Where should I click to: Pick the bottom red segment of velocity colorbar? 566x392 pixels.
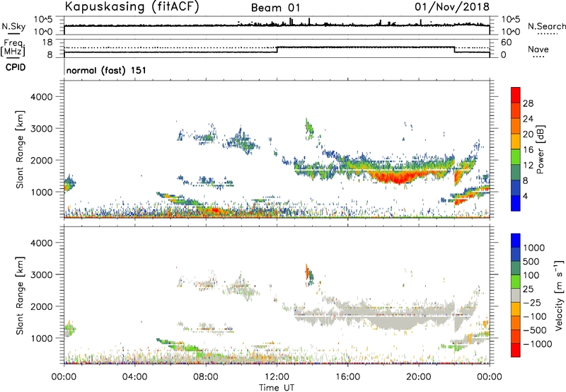[516, 350]
